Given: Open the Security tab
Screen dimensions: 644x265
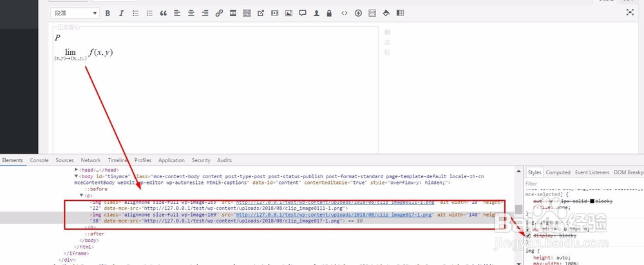Looking at the screenshot, I should (x=201, y=160).
